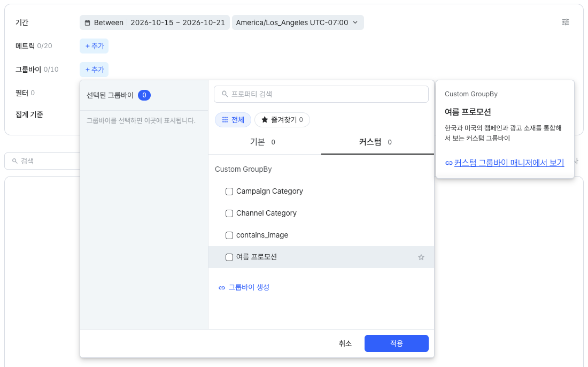
Task: Click the Custom GroupBy section heading
Action: click(243, 169)
